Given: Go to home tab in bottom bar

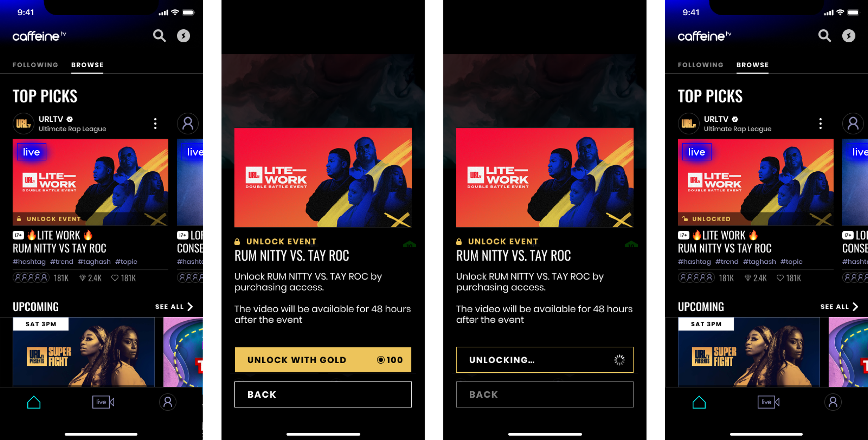Looking at the screenshot, I should pos(34,402).
